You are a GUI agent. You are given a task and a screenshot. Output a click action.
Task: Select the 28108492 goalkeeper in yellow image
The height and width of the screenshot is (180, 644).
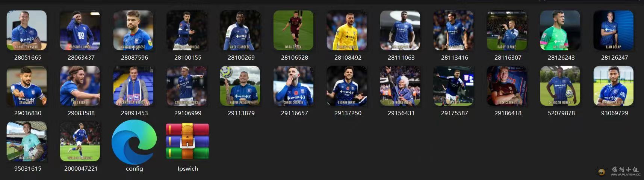click(347, 30)
